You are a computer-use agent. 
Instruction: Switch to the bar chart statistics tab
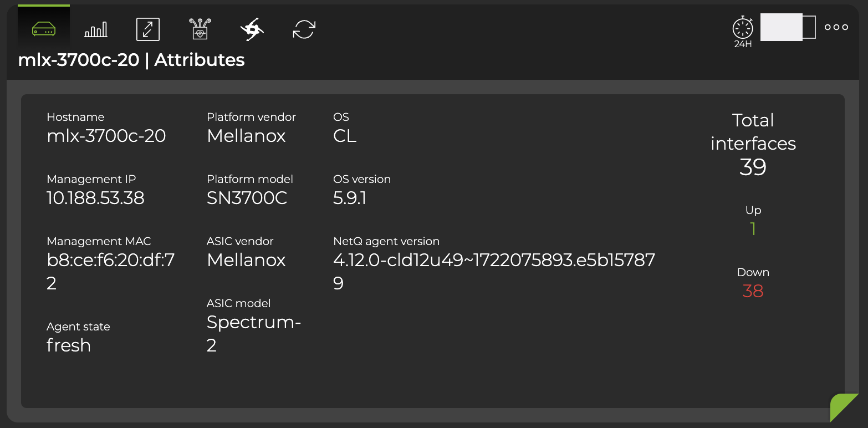pyautogui.click(x=95, y=29)
